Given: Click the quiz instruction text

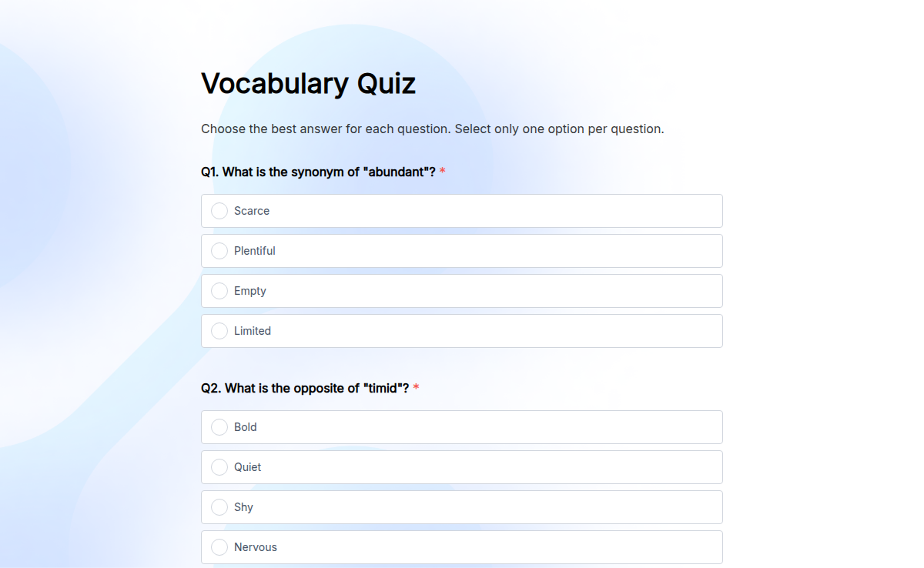Looking at the screenshot, I should click(x=432, y=129).
